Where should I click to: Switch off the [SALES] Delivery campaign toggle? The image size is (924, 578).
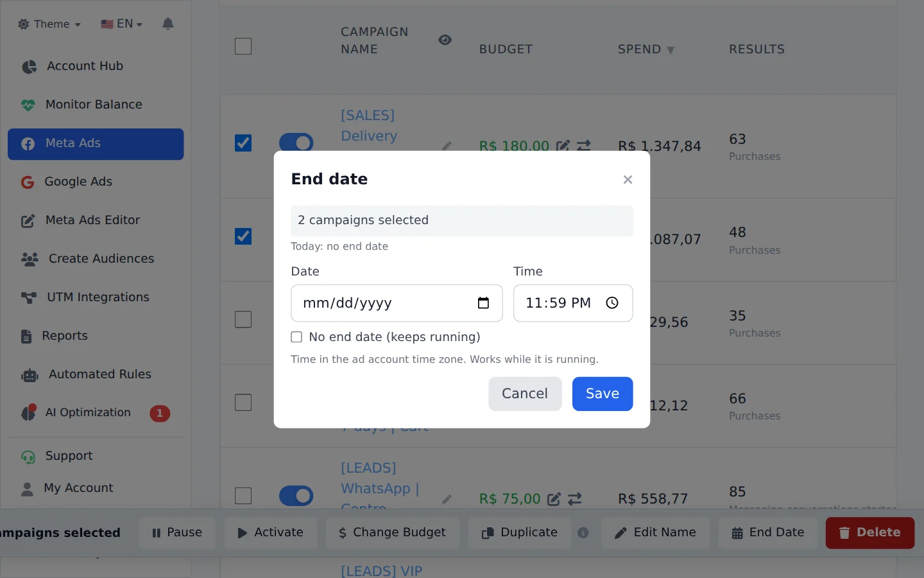click(296, 142)
